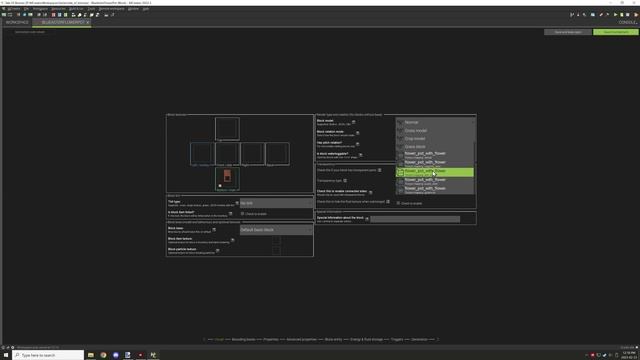
Task: Click help icon beside Special information
Action: pyautogui.click(x=367, y=219)
